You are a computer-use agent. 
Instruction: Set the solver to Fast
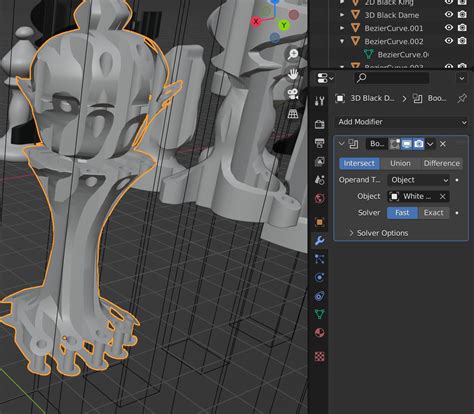(x=402, y=213)
